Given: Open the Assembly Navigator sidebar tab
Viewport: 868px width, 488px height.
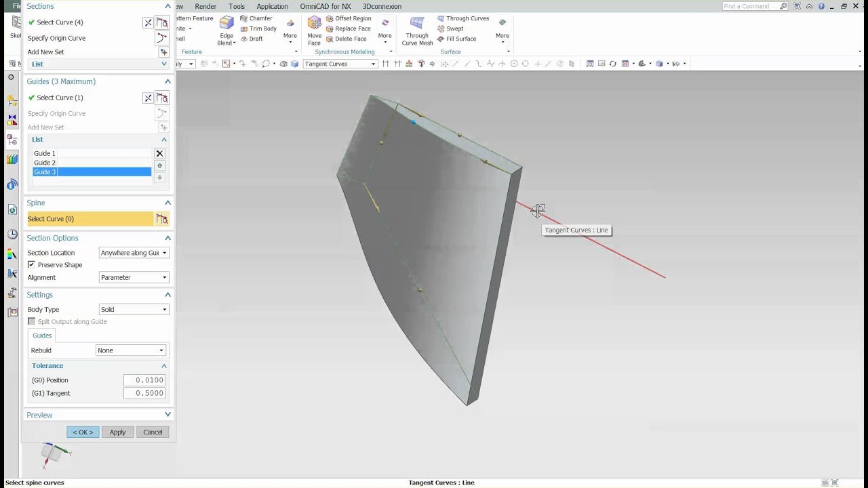Looking at the screenshot, I should point(12,101).
